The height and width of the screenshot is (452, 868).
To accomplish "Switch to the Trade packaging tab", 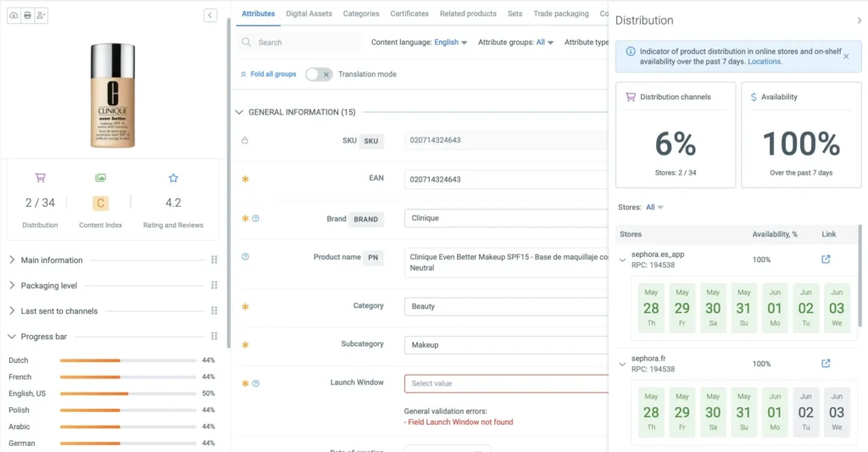I will [x=561, y=14].
